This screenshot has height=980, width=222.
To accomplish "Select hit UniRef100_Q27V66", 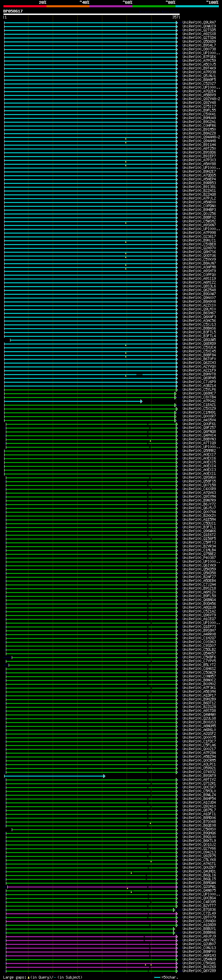I will pyautogui.click(x=199, y=848).
